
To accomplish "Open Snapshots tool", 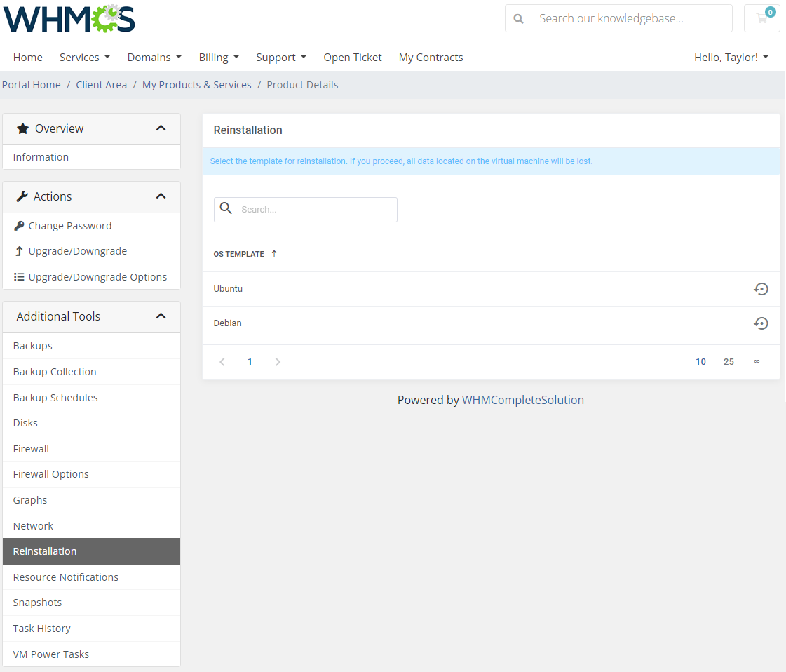I will pyautogui.click(x=91, y=603).
